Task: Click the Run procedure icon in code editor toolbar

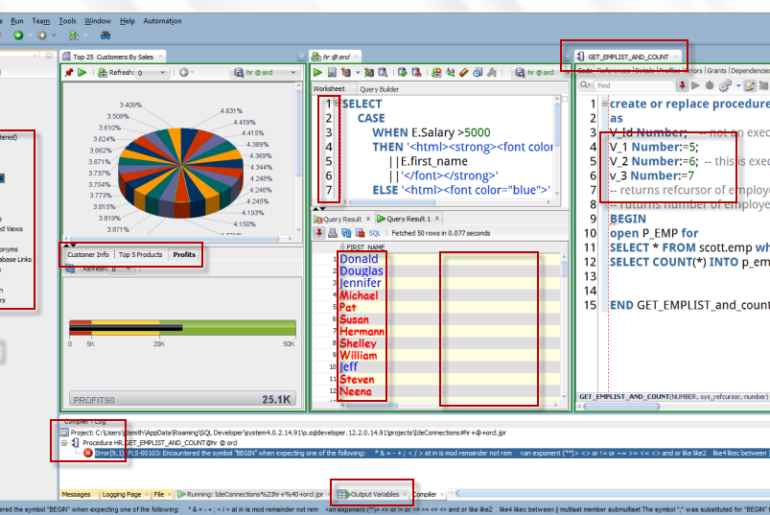Action: 695,85
